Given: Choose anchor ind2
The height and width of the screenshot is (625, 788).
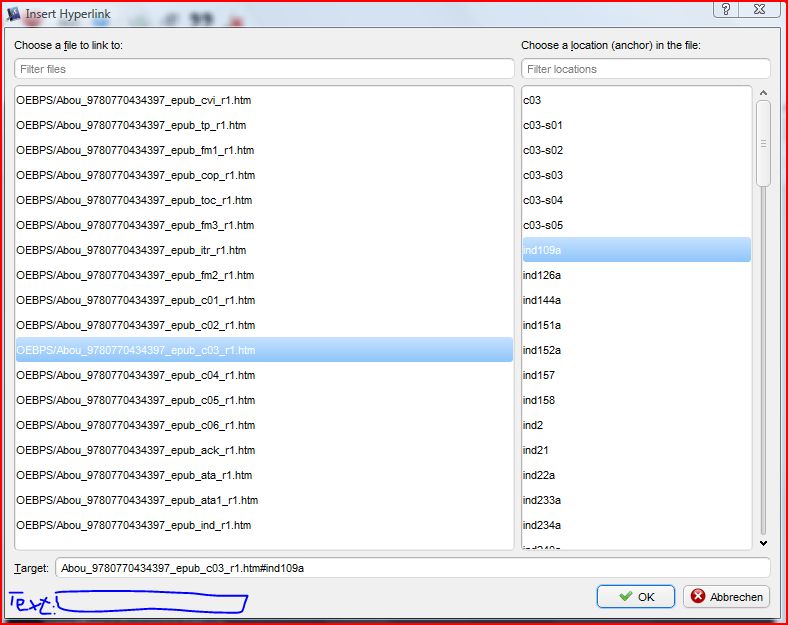Looking at the screenshot, I should click(x=637, y=425).
